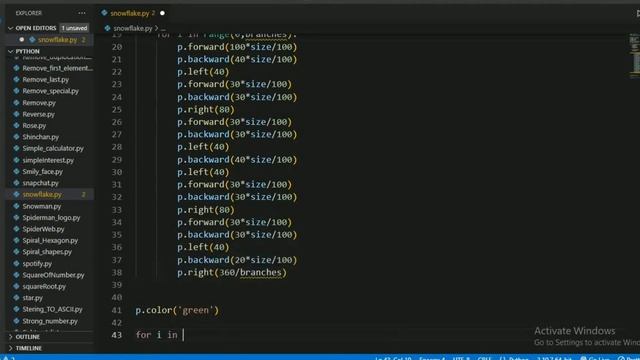
Task: Click Python icon next to squareRoot.py
Action: pyautogui.click(x=17, y=287)
